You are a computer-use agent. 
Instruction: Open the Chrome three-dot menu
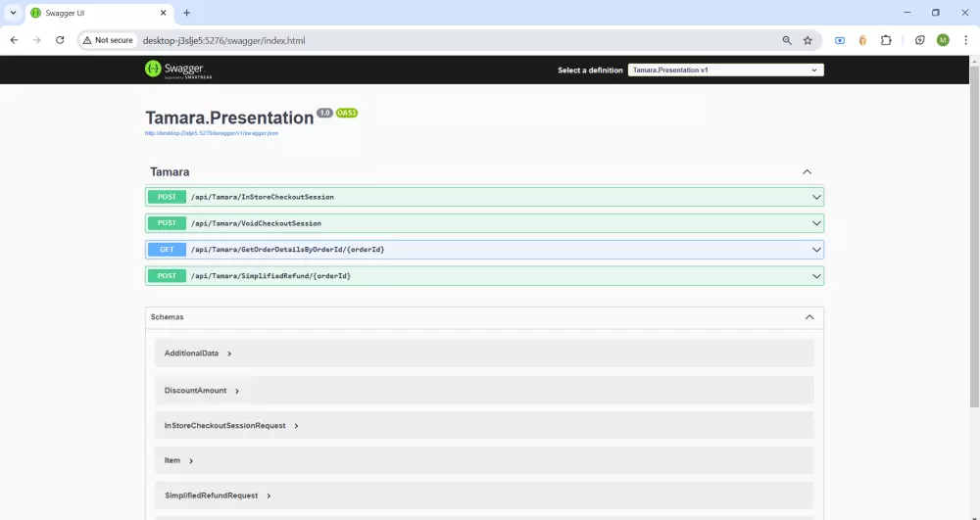click(x=965, y=40)
